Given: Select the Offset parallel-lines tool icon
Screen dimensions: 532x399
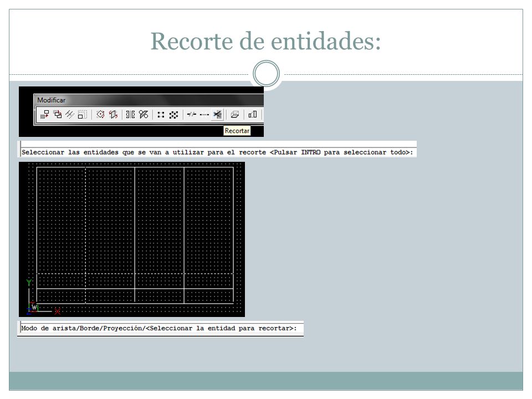Looking at the screenshot, I should coord(70,115).
